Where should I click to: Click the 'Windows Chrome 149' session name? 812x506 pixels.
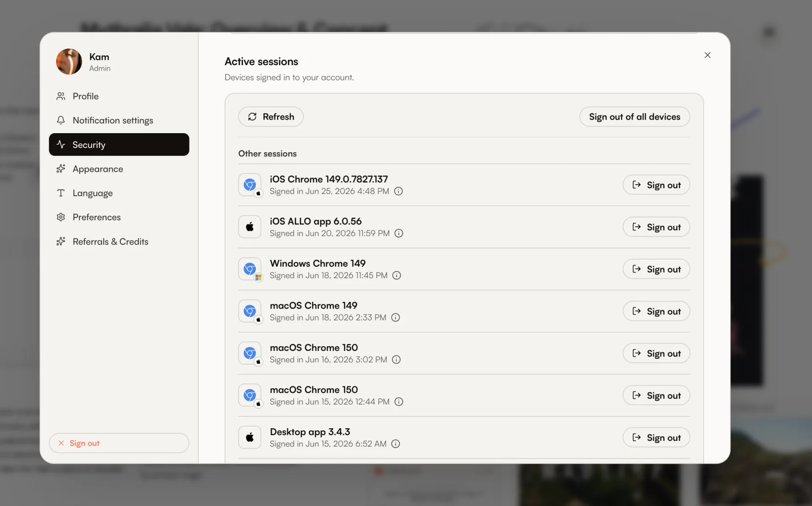coord(318,263)
